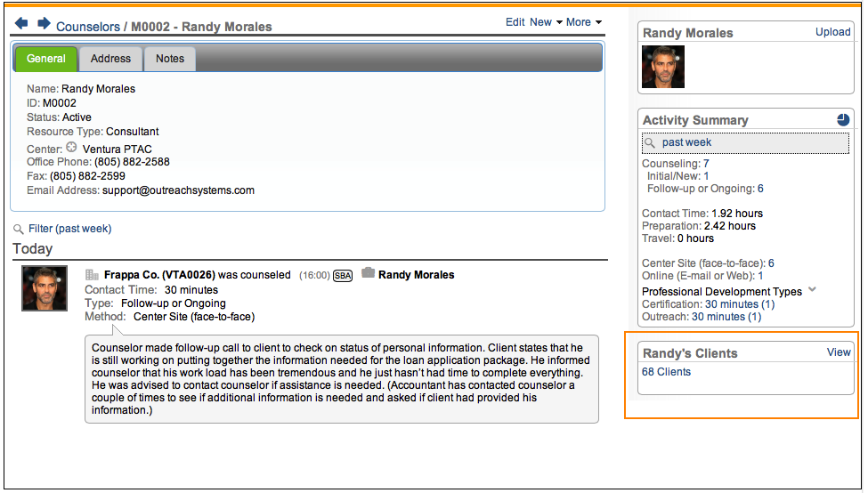Click the building icon beside Frappa Co.
Screen dimensions: 868x493
click(92, 275)
